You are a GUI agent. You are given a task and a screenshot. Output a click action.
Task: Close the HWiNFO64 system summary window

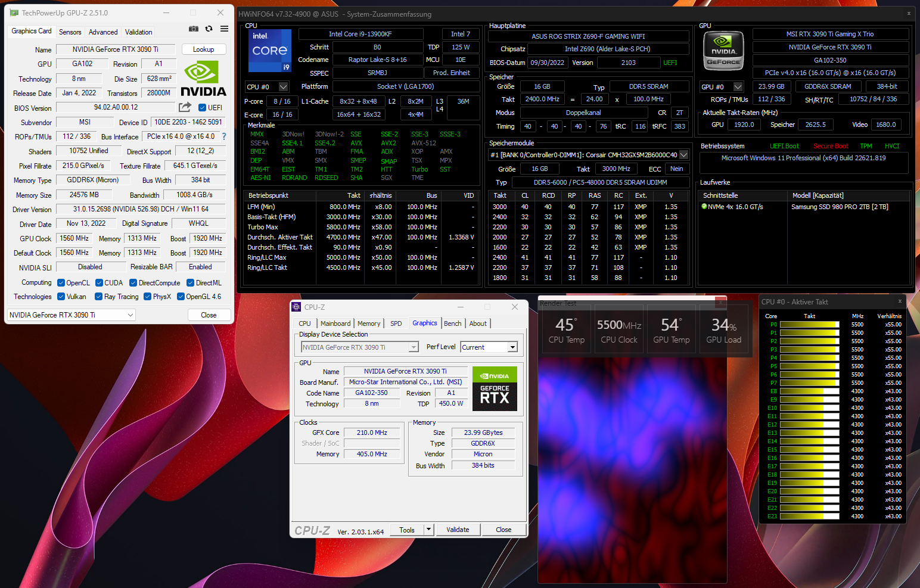[x=909, y=14]
